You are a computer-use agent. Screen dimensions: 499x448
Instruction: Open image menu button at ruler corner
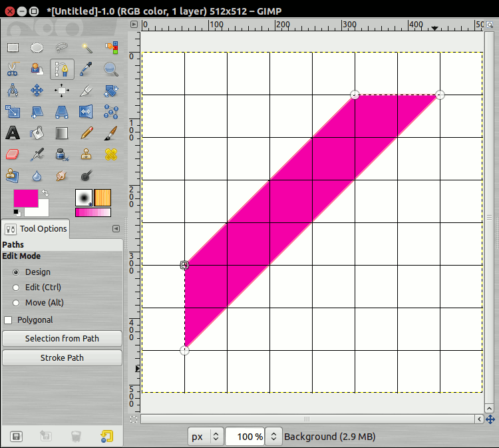click(134, 24)
